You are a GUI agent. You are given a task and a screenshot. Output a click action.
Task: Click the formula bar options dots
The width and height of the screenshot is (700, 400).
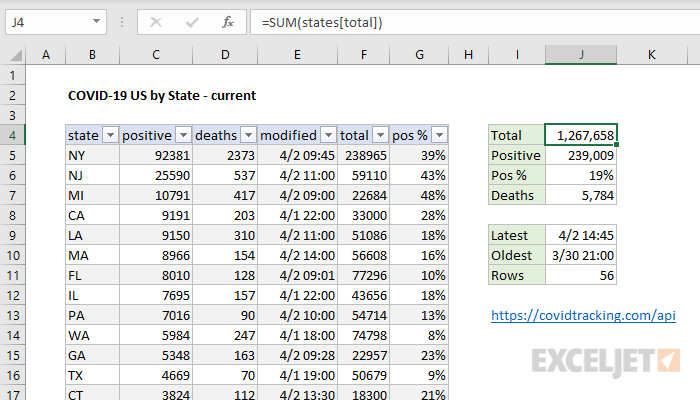122,22
